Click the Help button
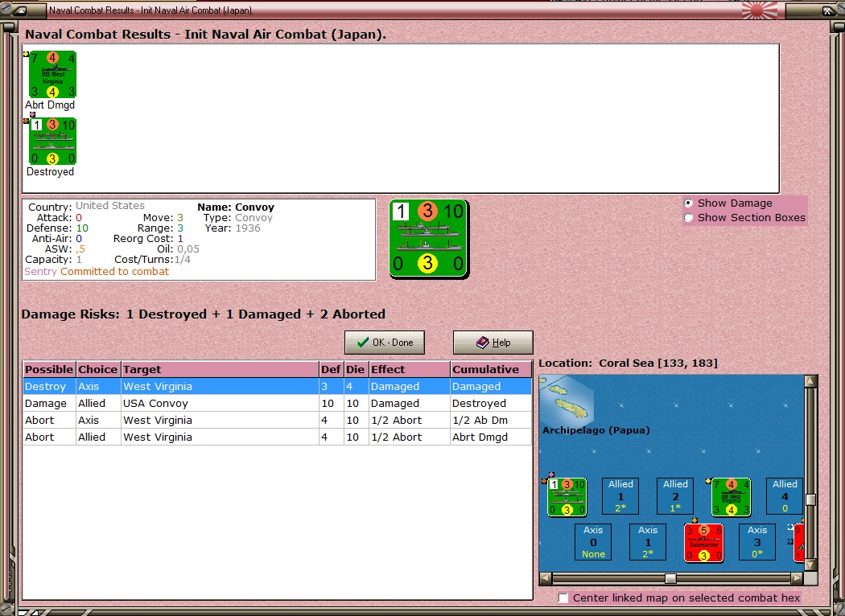 (x=493, y=343)
